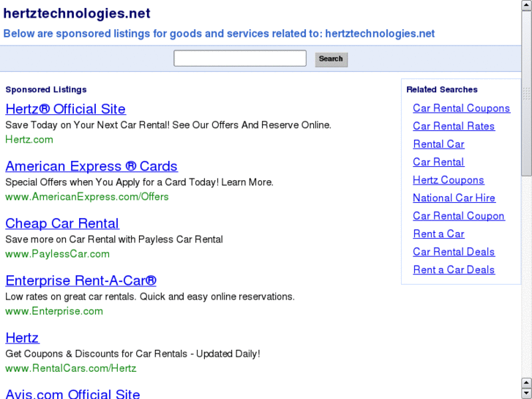Click 'Save Today on Your Next Car Rental' description
This screenshot has height=399, width=532.
pos(168,125)
